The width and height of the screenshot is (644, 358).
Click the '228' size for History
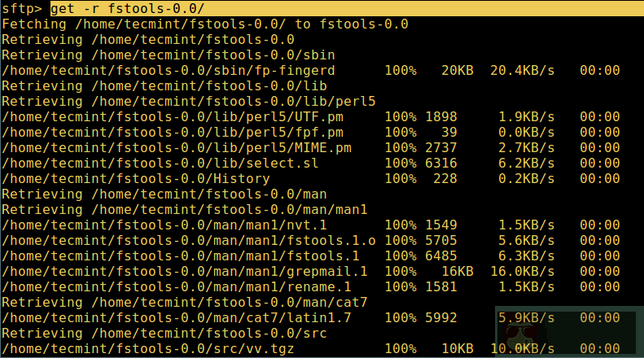coord(445,178)
